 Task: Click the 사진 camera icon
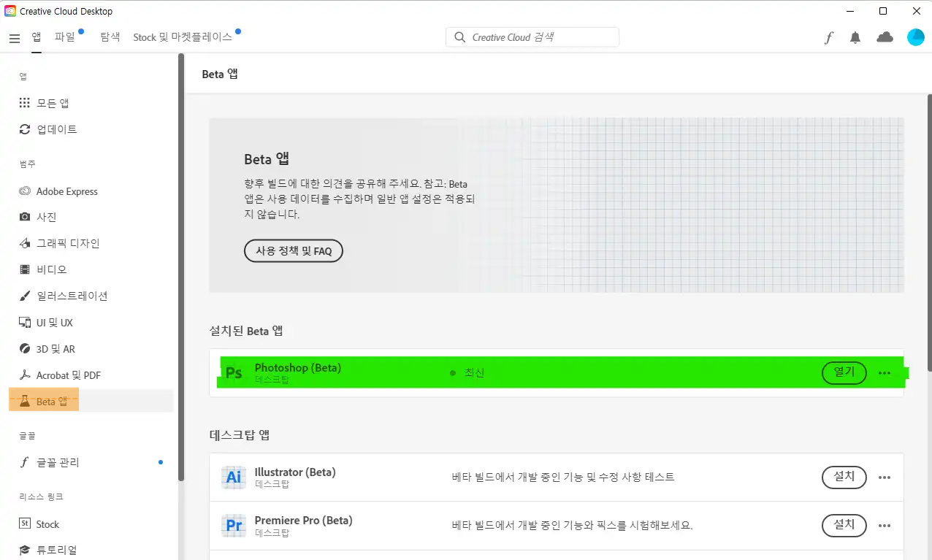click(x=25, y=217)
